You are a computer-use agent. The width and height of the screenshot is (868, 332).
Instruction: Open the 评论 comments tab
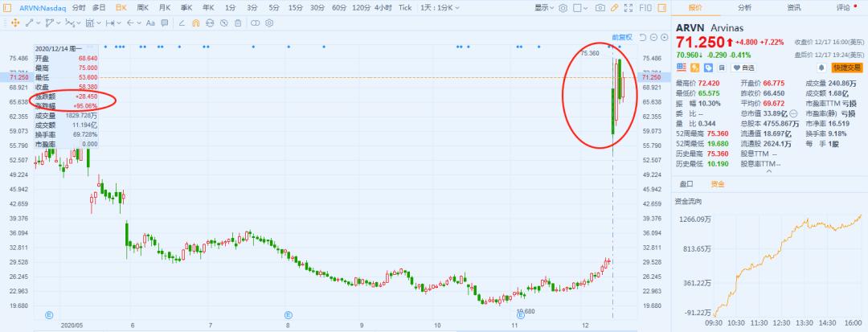(x=843, y=8)
